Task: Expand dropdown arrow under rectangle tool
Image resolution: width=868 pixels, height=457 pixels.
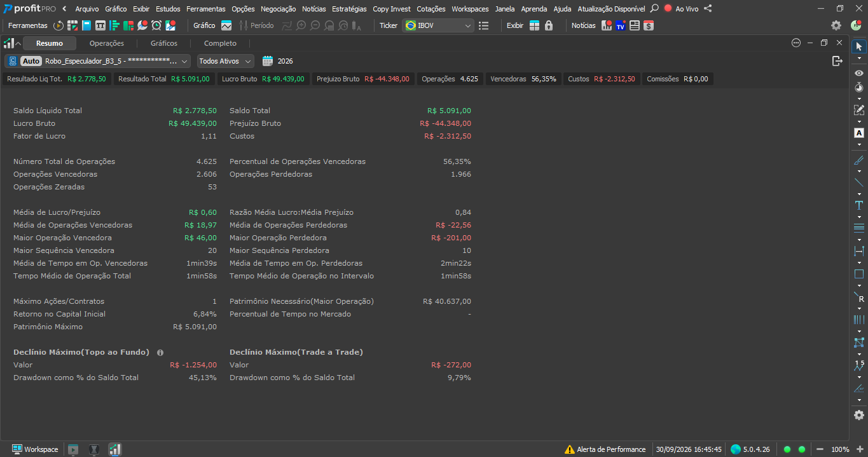Action: click(859, 285)
